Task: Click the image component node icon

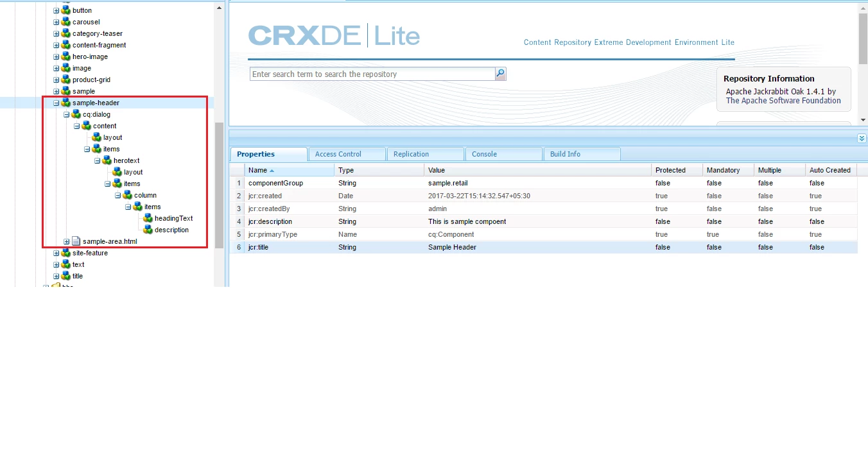Action: tap(65, 68)
